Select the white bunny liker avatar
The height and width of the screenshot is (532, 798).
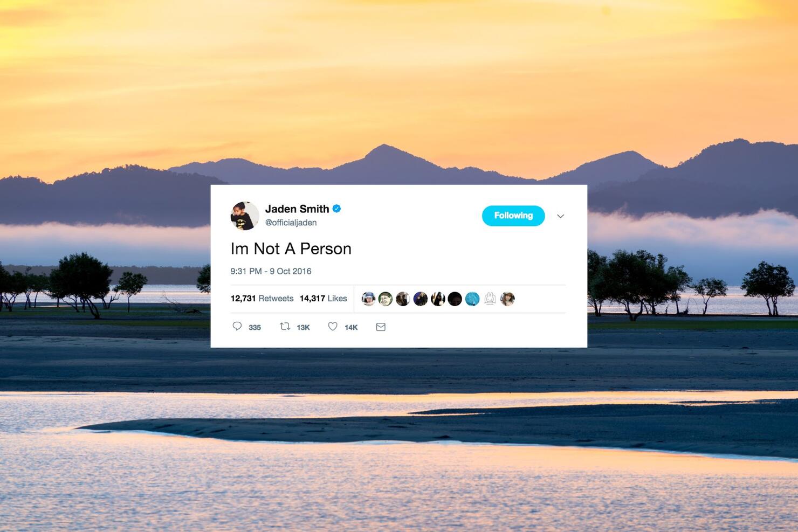tap(490, 298)
